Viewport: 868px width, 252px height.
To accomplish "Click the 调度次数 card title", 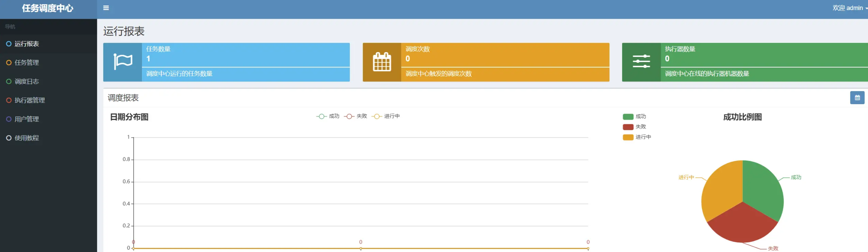I will [x=417, y=49].
